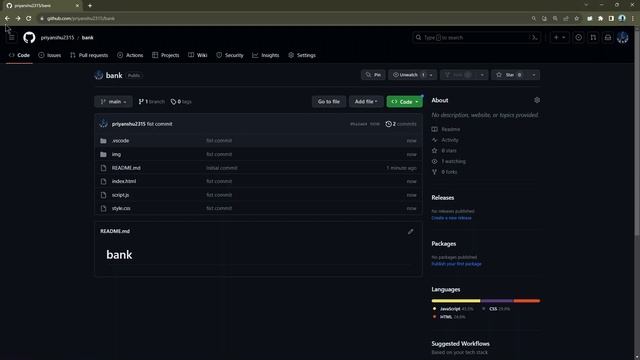This screenshot has width=640, height=360.
Task: Go back in browser history
Action: point(7,18)
